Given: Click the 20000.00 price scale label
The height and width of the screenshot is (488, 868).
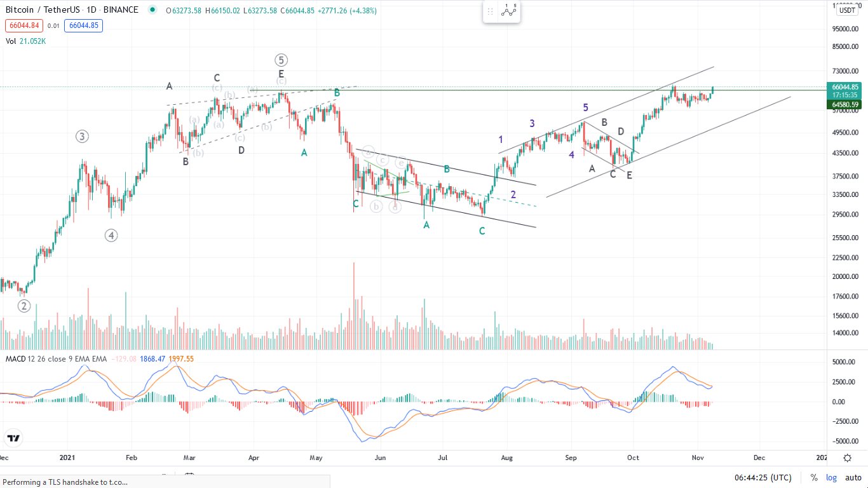Looking at the screenshot, I should 846,276.
